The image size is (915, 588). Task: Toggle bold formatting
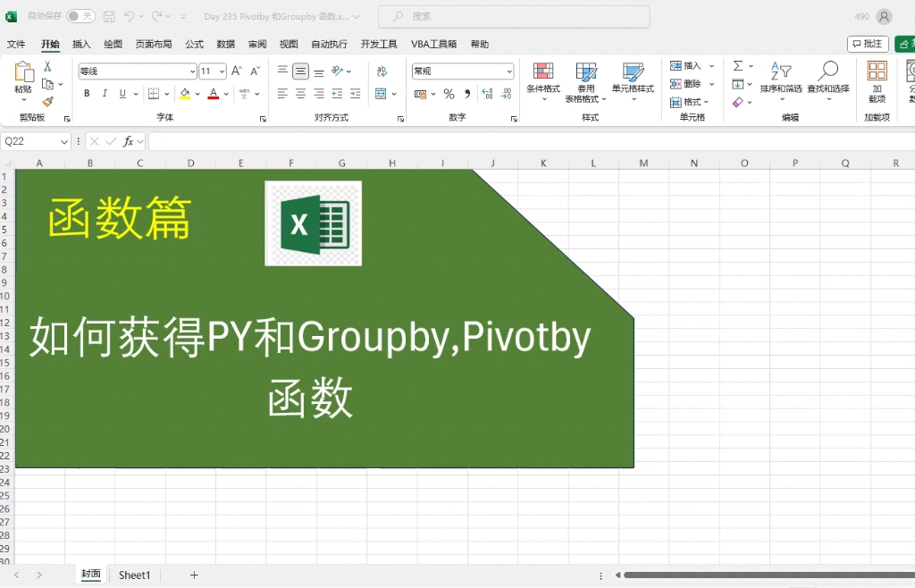coord(86,93)
